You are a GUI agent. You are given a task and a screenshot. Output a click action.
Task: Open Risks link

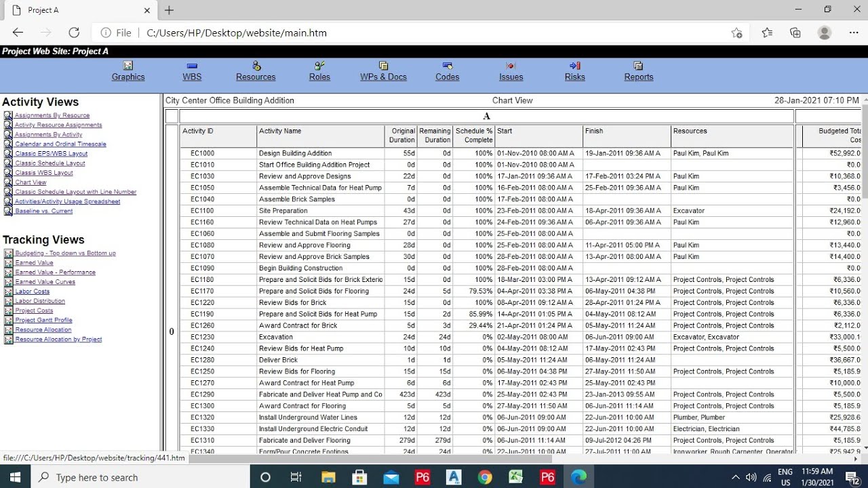574,77
